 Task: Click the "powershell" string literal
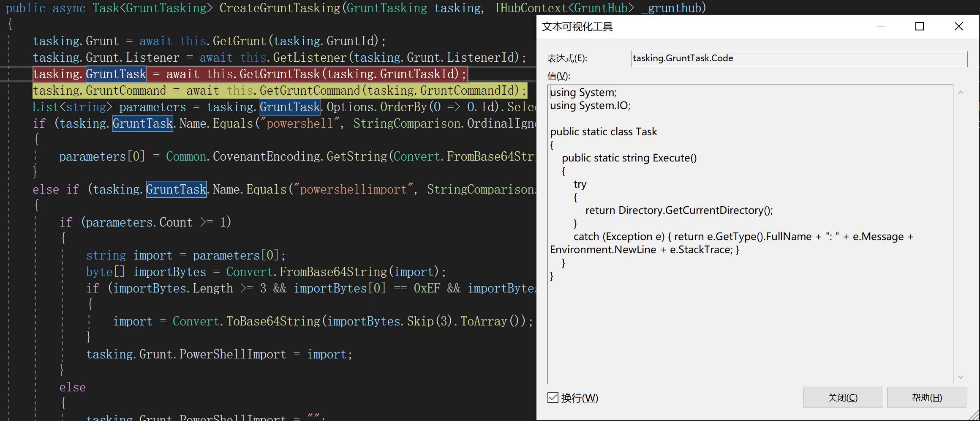click(x=300, y=123)
